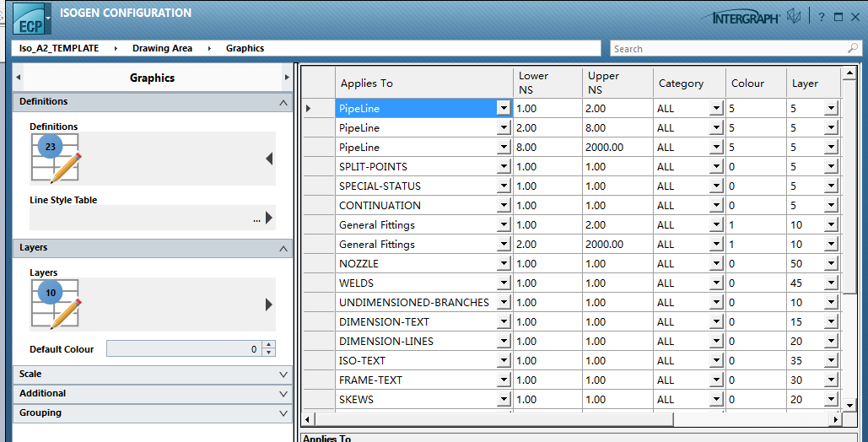The height and width of the screenshot is (442, 868).
Task: Click the search magnifier icon
Action: coord(853,48)
